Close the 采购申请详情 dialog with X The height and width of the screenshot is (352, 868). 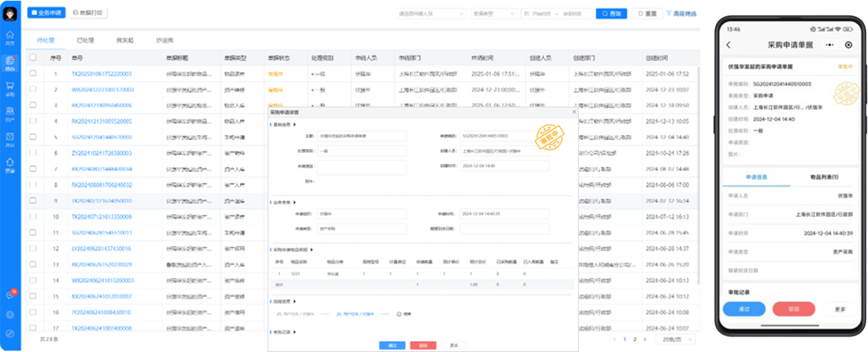tap(574, 112)
